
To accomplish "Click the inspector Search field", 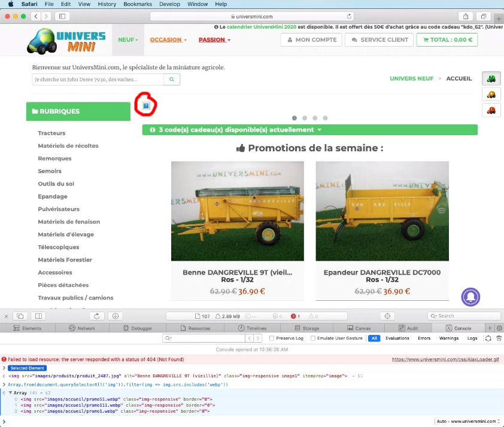I will pos(464,316).
